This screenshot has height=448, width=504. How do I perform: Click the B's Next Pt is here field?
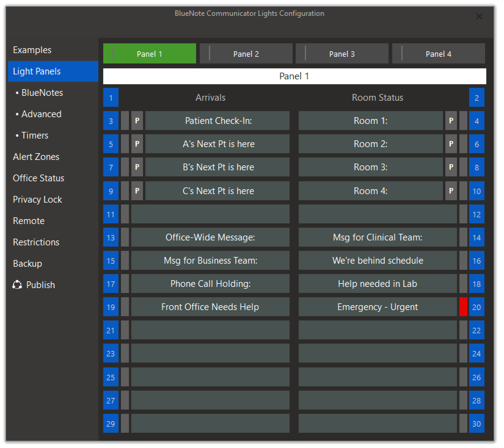(x=217, y=167)
